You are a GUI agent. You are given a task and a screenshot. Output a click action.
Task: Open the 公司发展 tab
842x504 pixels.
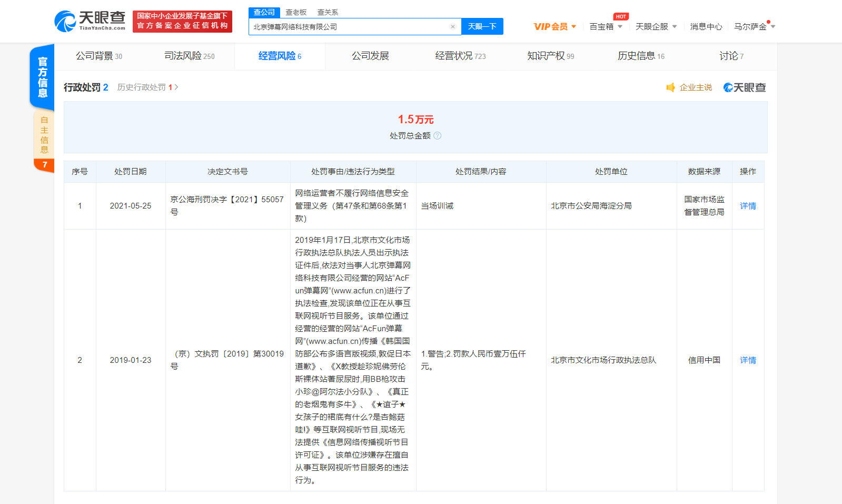pyautogui.click(x=370, y=56)
